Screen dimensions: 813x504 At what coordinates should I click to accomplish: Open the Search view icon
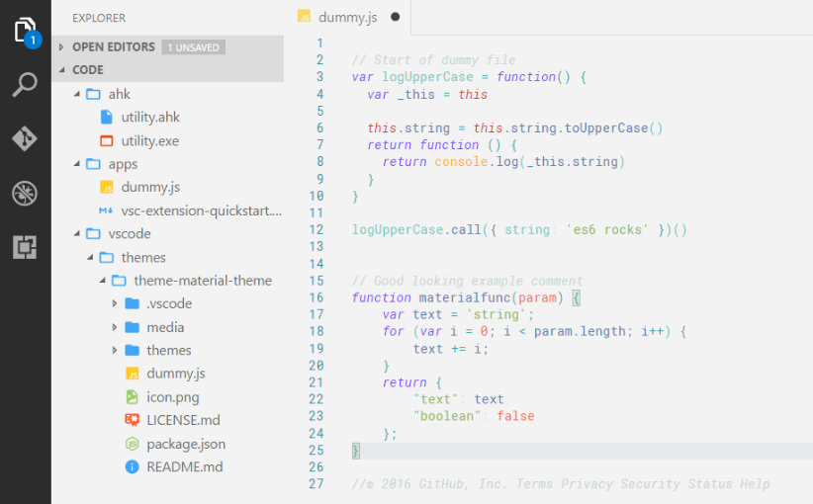point(25,84)
